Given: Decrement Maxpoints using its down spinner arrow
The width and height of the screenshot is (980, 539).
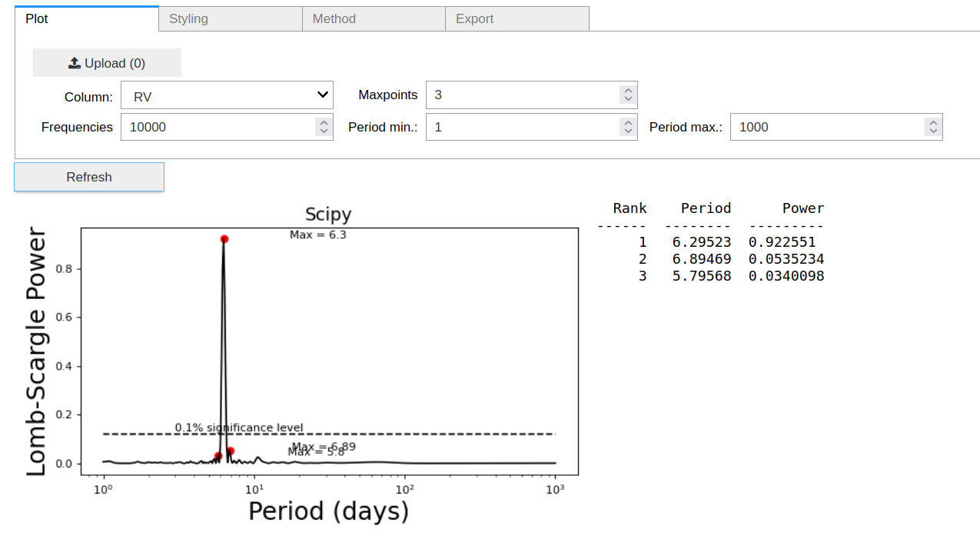Looking at the screenshot, I should point(628,99).
